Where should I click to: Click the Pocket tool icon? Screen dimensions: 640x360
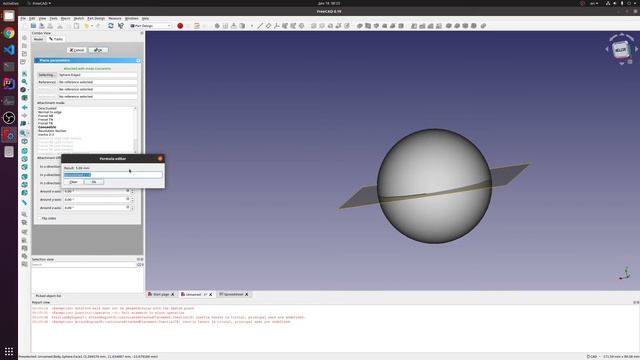(x=360, y=26)
